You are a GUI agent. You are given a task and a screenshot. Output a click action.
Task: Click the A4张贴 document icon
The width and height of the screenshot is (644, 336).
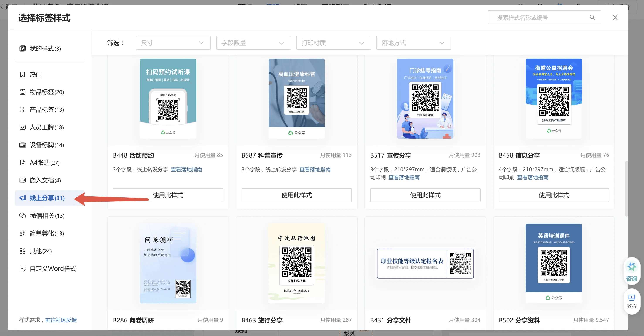pyautogui.click(x=22, y=163)
